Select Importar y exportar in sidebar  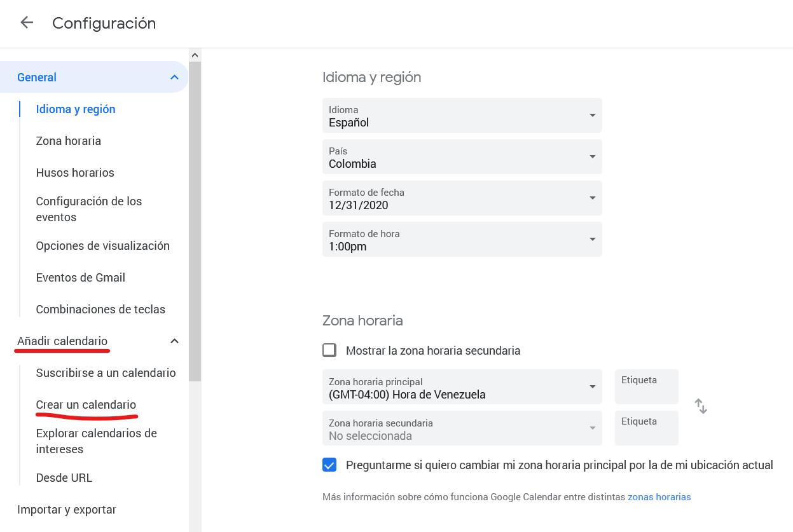67,510
